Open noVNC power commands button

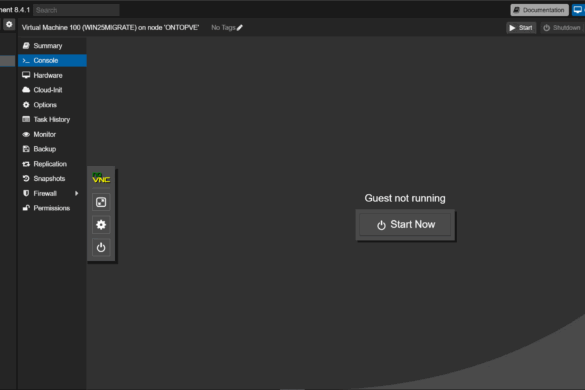(x=101, y=247)
